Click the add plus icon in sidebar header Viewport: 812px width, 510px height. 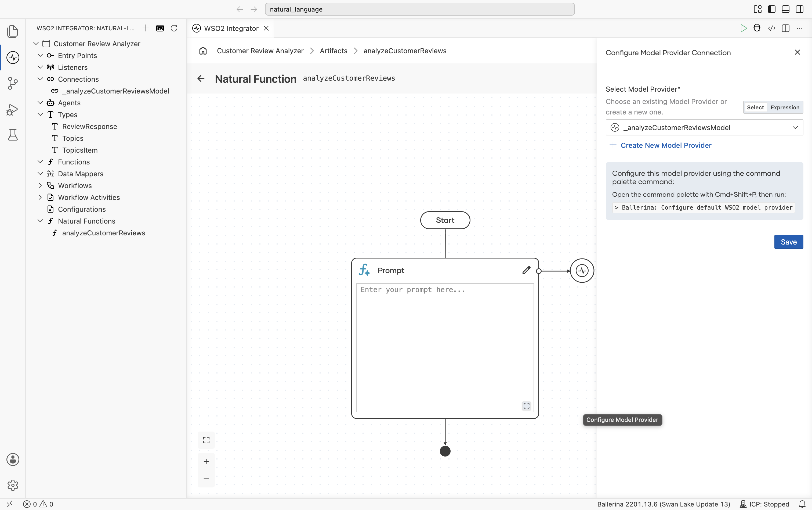[x=146, y=28]
